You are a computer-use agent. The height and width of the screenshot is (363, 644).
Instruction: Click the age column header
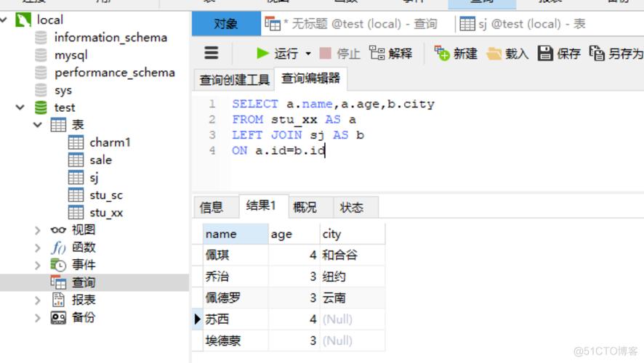[x=294, y=234]
